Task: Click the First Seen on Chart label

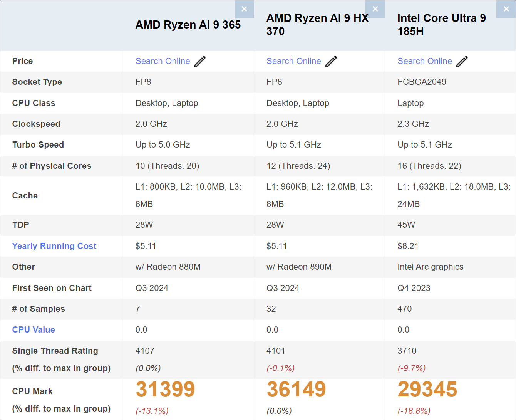Action: click(x=52, y=288)
